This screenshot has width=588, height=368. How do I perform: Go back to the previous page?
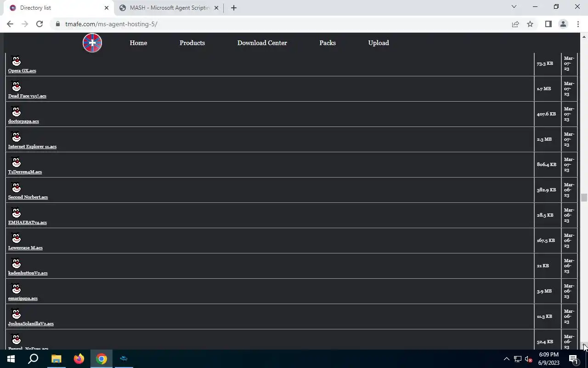[10, 24]
